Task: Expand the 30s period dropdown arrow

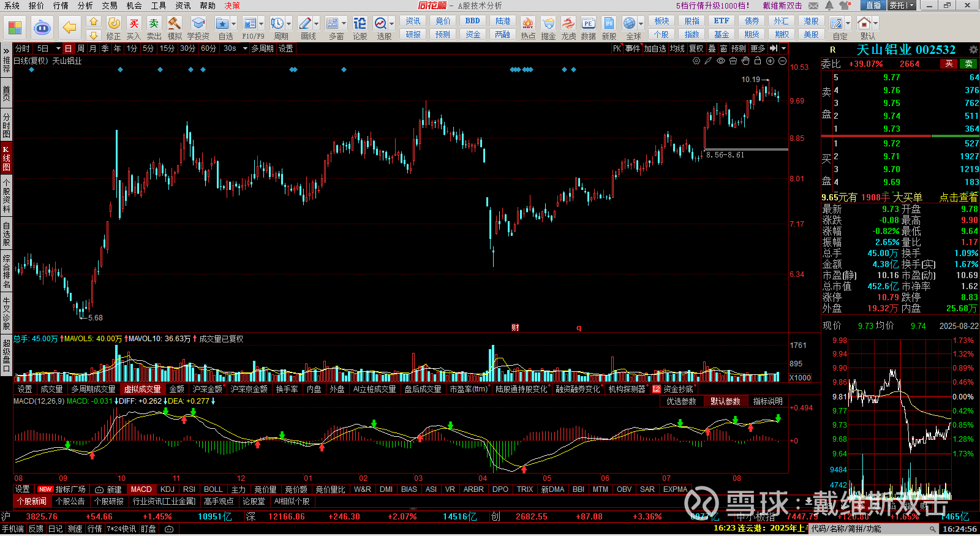Action: click(x=245, y=48)
